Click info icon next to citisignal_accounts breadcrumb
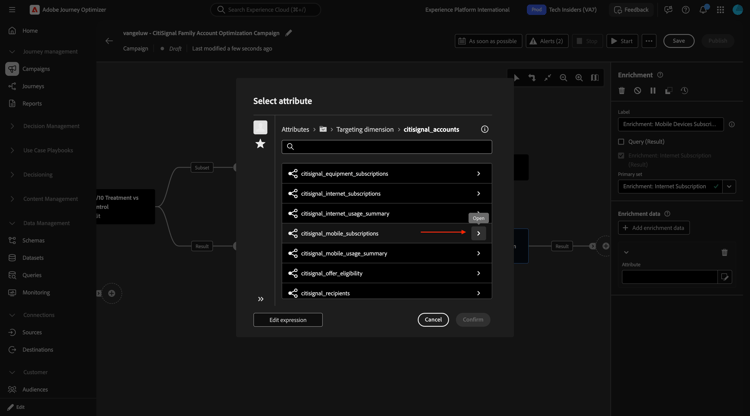 click(485, 129)
